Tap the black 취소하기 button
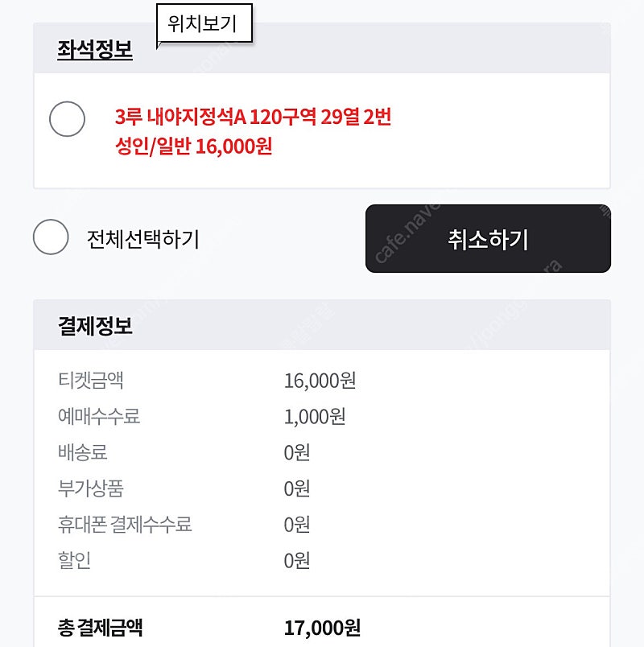This screenshot has height=647, width=644. click(488, 238)
